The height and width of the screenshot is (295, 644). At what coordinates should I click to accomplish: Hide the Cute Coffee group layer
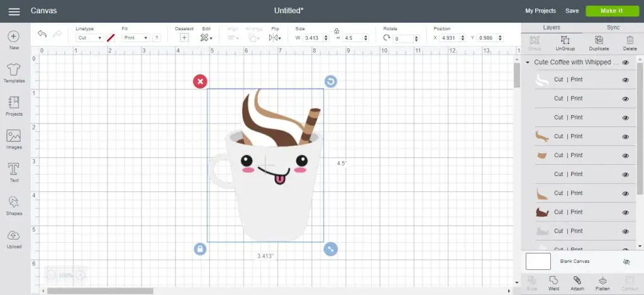pos(626,62)
